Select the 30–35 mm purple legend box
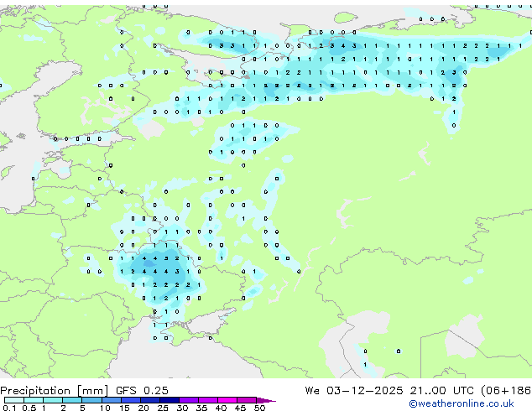Image resolution: width=532 pixels, height=411 pixels. tap(189, 400)
